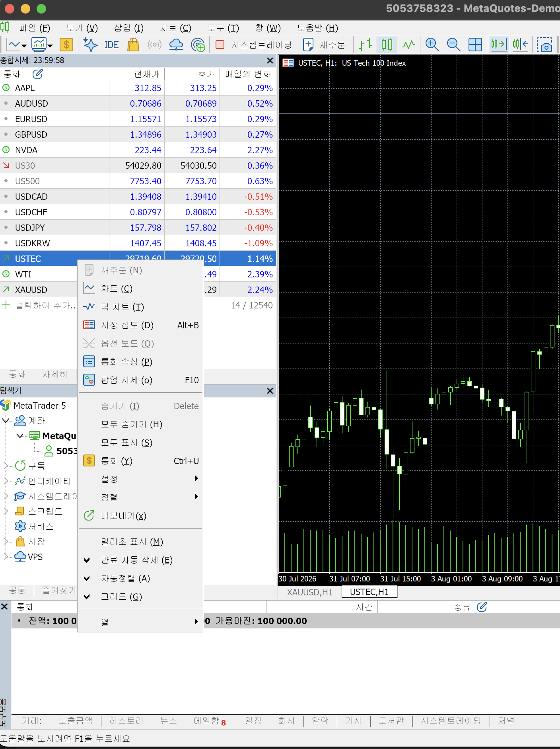
Task: Select 통화 속성 (P) in context menu
Action: coord(140,362)
